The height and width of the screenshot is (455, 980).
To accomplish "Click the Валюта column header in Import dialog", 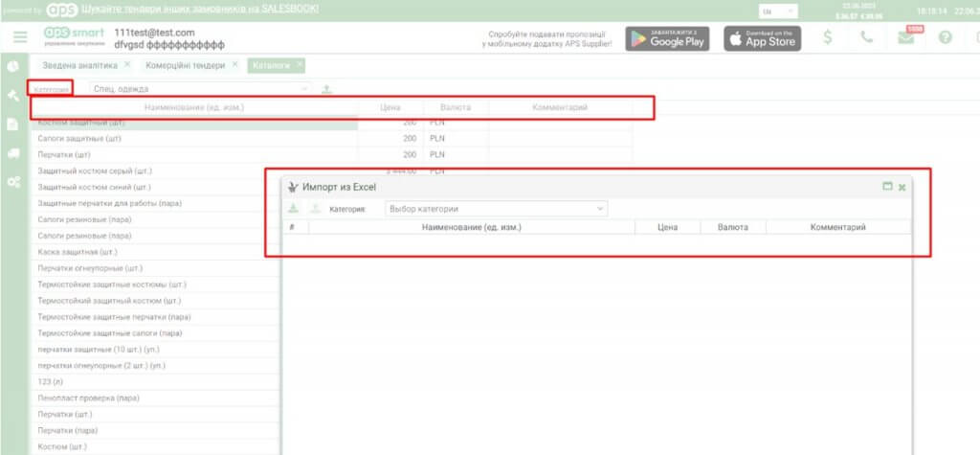I will pos(733,228).
